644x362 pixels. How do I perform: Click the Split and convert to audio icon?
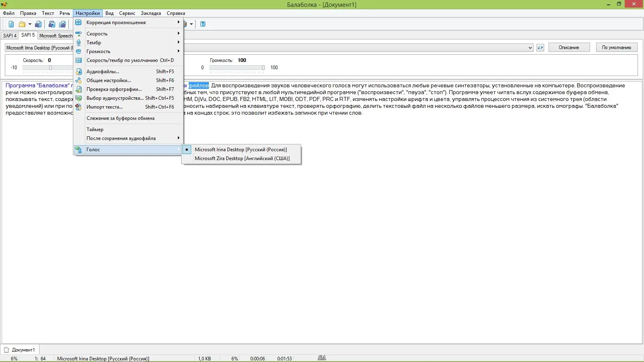tap(62, 24)
